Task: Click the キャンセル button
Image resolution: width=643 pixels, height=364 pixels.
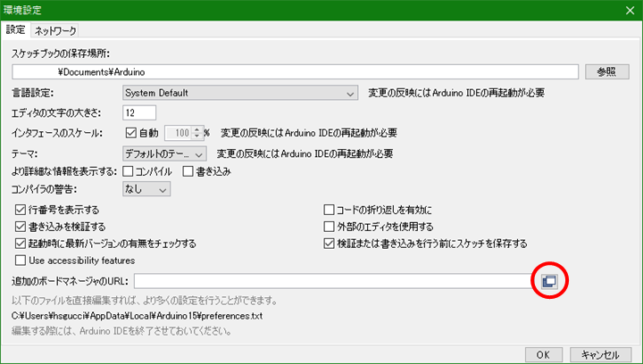Action: click(600, 354)
